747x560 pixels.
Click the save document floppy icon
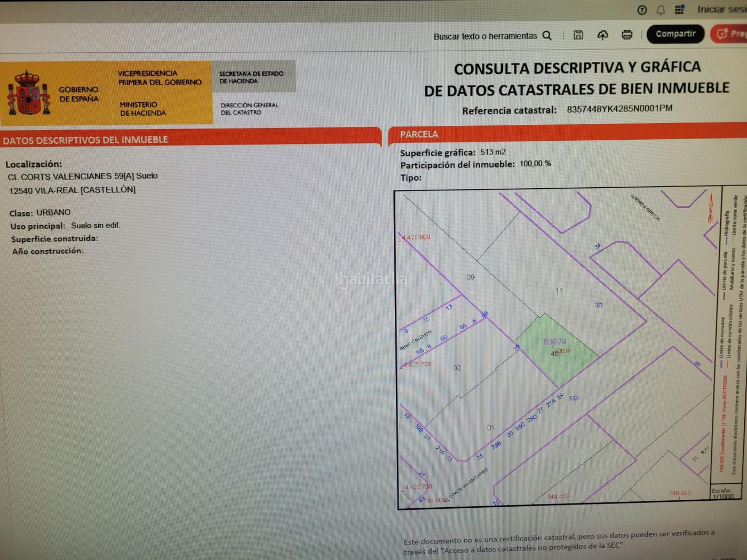point(578,35)
